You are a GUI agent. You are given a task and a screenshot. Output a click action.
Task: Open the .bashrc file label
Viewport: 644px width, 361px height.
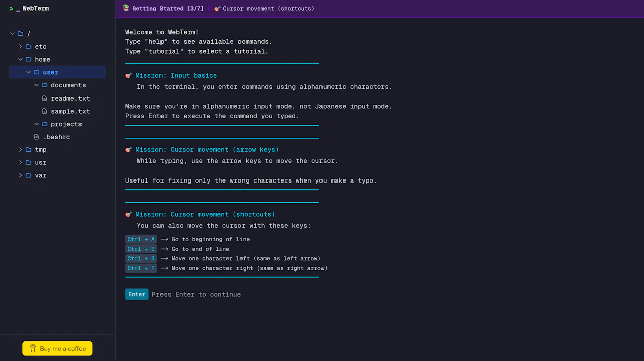pyautogui.click(x=56, y=137)
